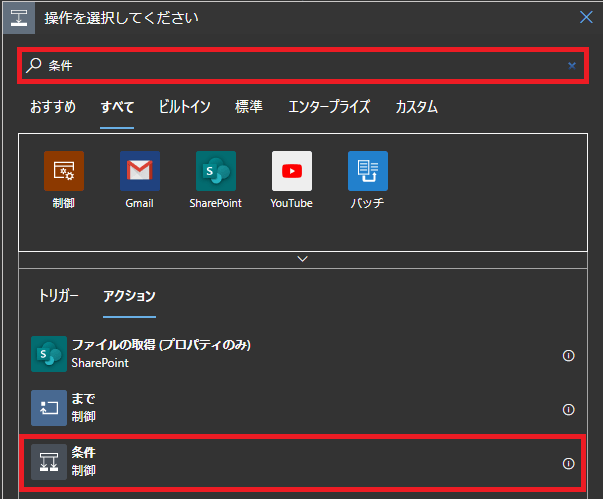Switch to トリガー tab

tap(58, 296)
